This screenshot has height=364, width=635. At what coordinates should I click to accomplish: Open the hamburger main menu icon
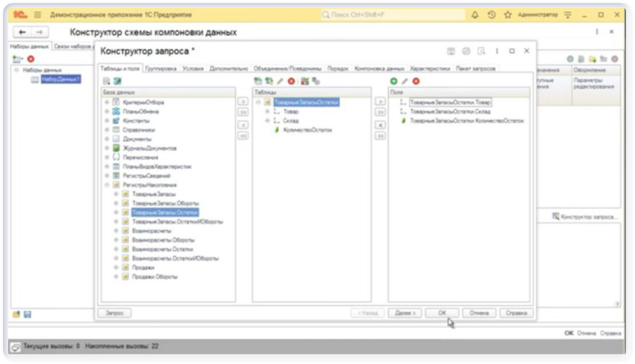point(37,15)
